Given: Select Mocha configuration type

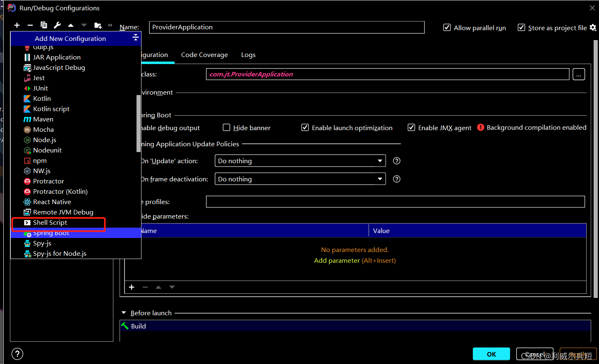Looking at the screenshot, I should pyautogui.click(x=76, y=129).
